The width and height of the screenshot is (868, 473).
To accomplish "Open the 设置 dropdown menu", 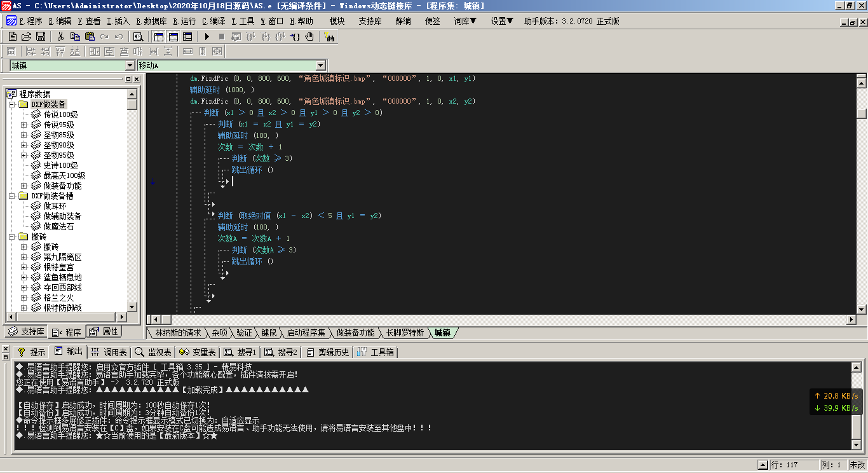I will tap(502, 21).
